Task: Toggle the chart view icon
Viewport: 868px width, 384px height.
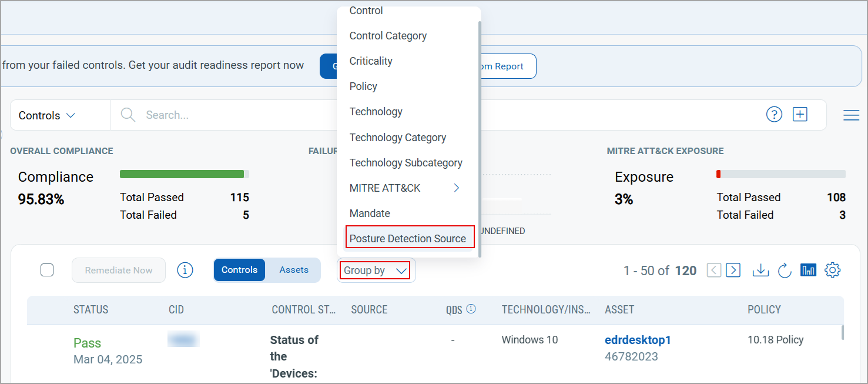Action: pyautogui.click(x=808, y=271)
